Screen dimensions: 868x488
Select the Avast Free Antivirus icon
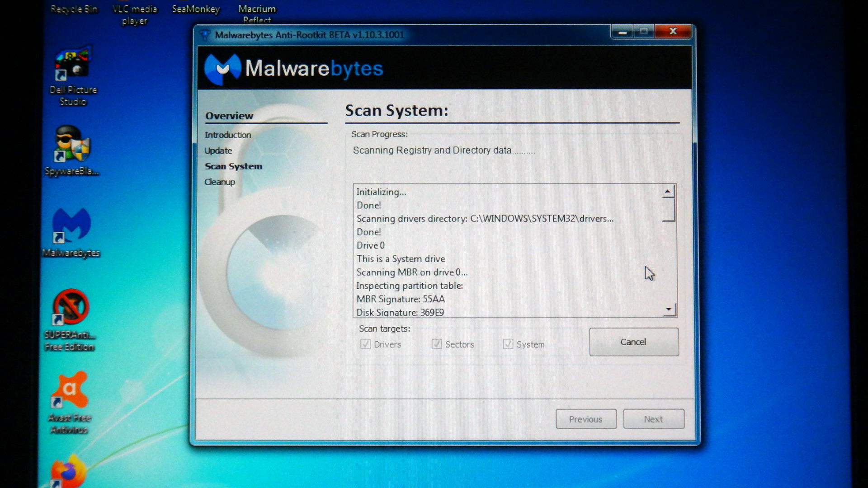tap(70, 402)
